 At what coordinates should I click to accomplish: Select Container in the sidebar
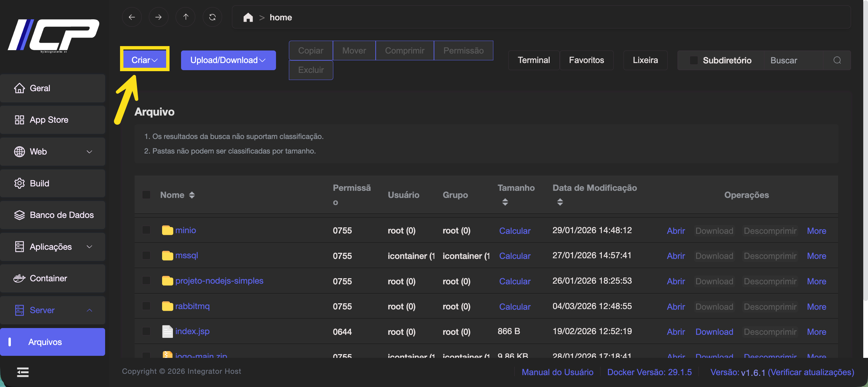pyautogui.click(x=53, y=278)
